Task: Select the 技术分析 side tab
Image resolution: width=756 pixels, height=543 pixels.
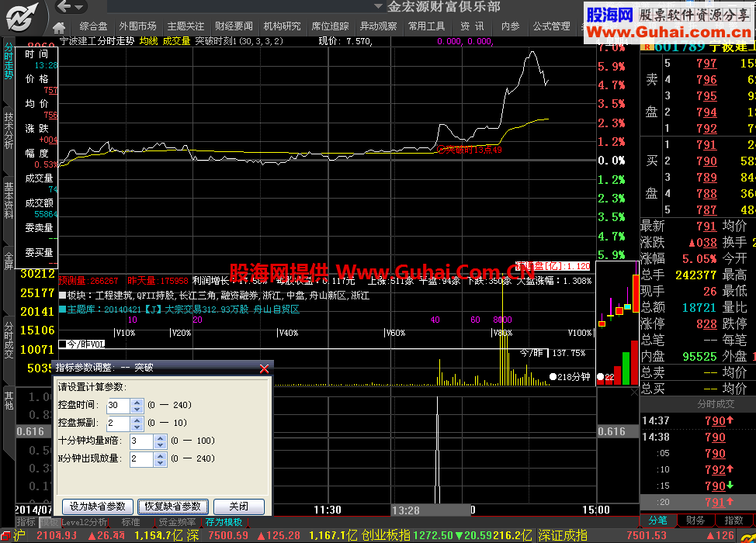Action: (8, 130)
